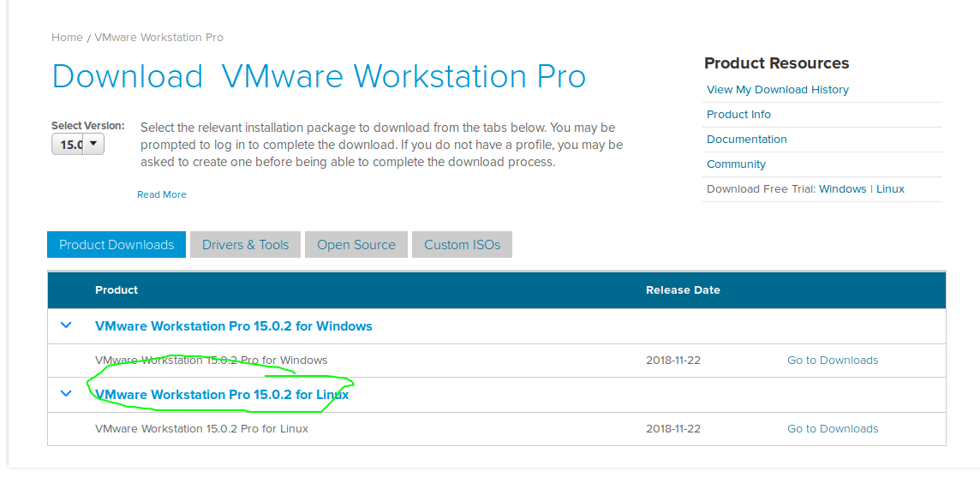Collapse the Workstation Pro for Windows row chevron
Screen dimensions: 980x495
66,325
